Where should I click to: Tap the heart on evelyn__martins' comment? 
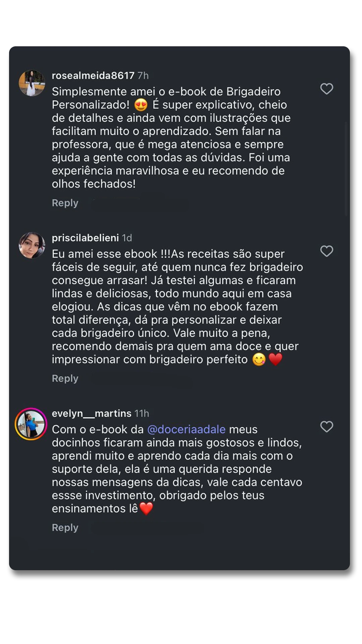[326, 427]
